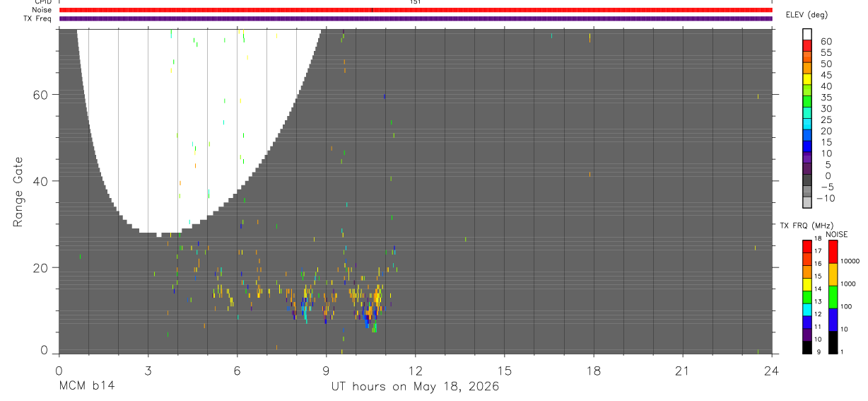Click the "0" tick on Range Gate axis
The width and height of the screenshot is (868, 401).
point(44,350)
